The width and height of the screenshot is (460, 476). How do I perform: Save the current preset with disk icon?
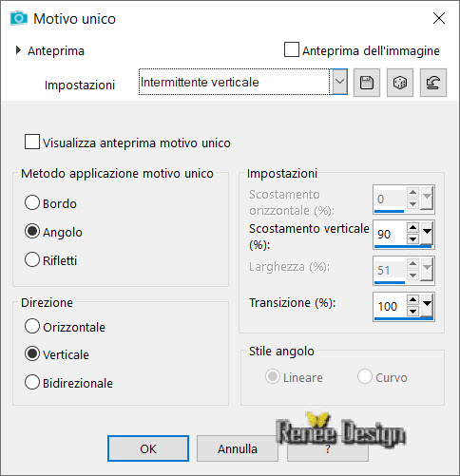click(x=367, y=83)
